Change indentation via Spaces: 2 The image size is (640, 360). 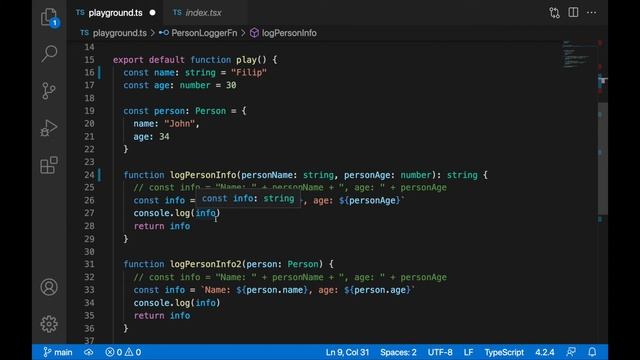point(398,352)
